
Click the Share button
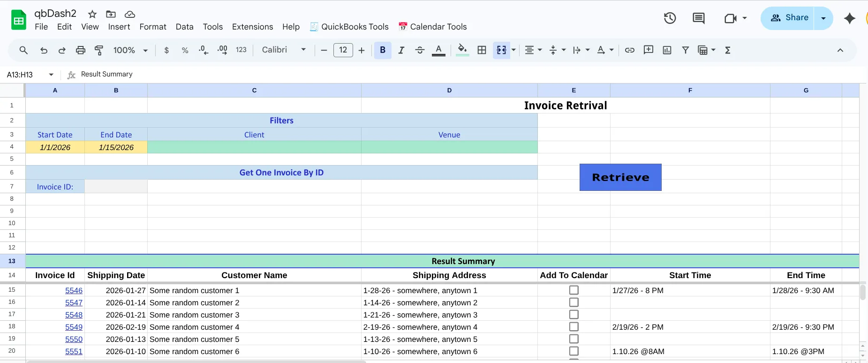point(788,18)
